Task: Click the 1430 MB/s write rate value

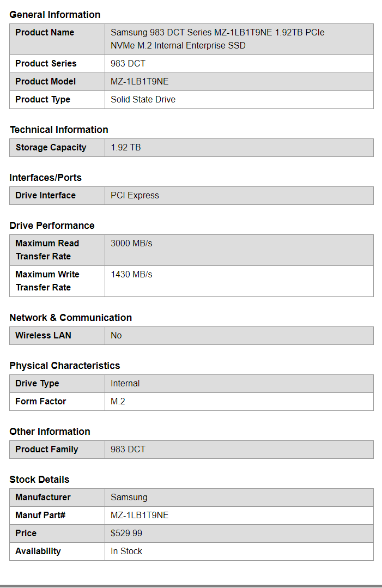Action: pos(131,275)
